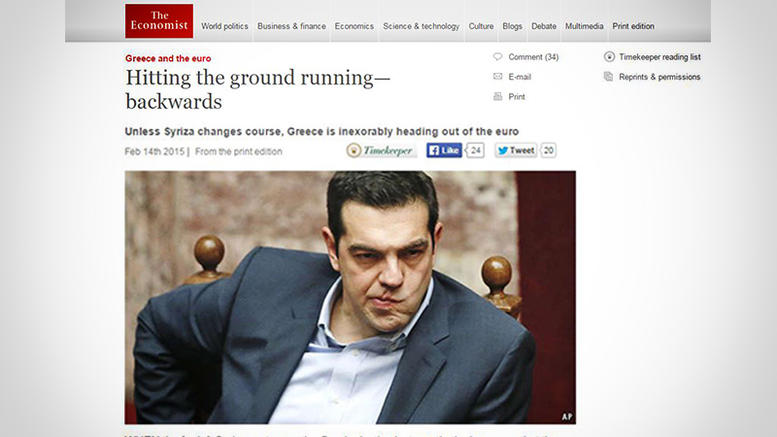This screenshot has height=437, width=777.
Task: Click From the print edition text
Action: [238, 152]
